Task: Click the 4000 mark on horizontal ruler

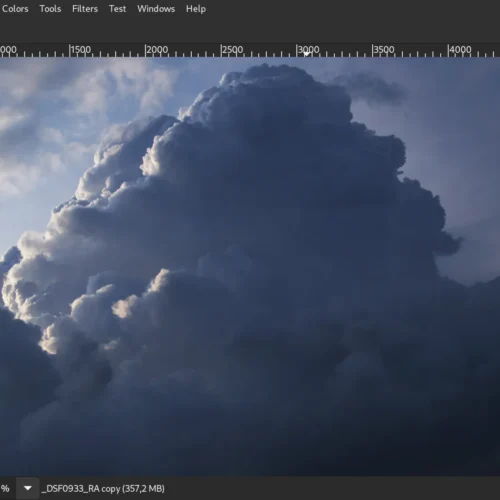Action: 459,50
